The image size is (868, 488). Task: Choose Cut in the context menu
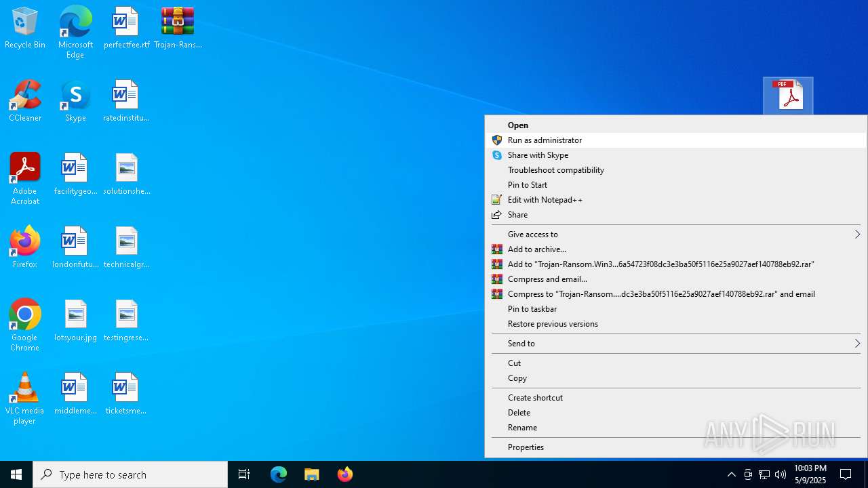coord(676,363)
